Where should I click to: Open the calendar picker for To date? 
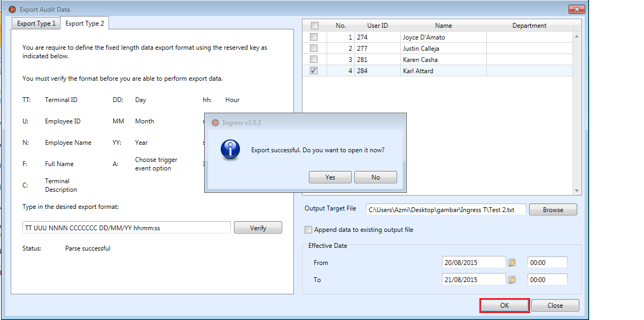pyautogui.click(x=511, y=280)
